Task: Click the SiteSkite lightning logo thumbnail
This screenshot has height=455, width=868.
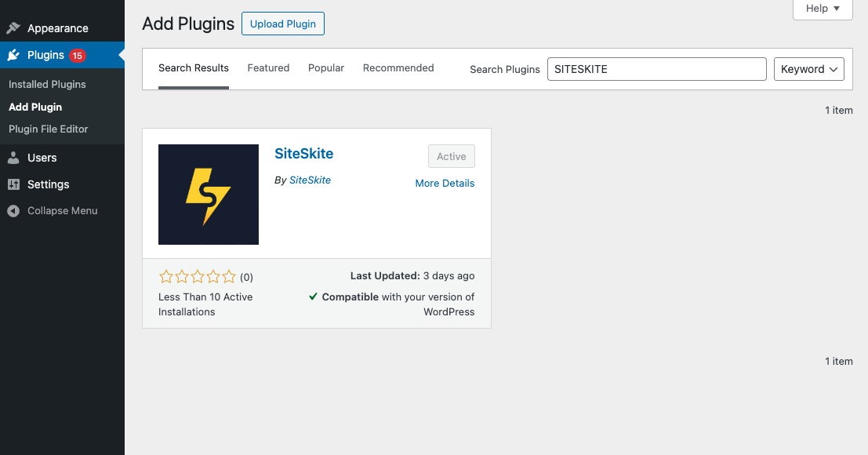Action: [209, 195]
